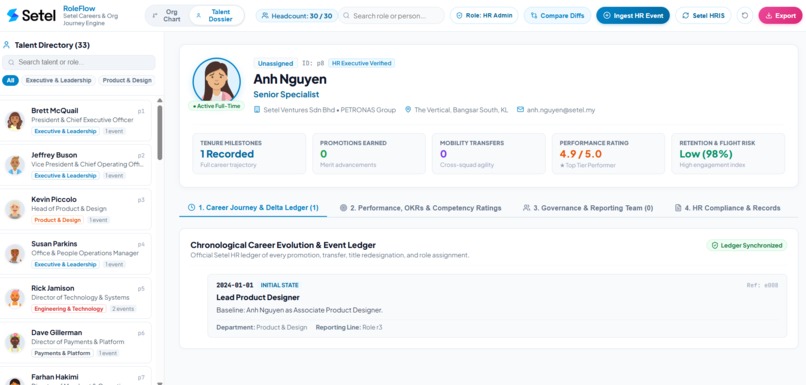The image size is (806, 385).
Task: Click the Talent Directory person icon
Action: pyautogui.click(x=7, y=45)
